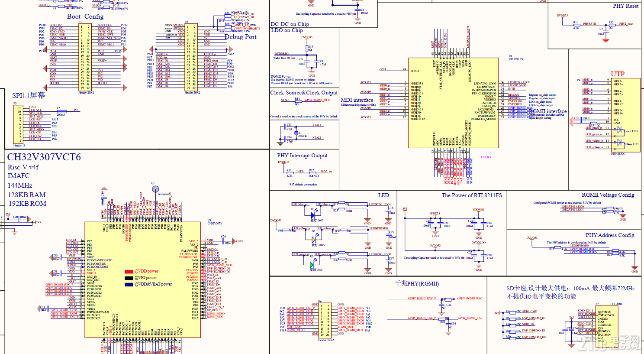Image resolution: width=644 pixels, height=354 pixels.
Task: Click the PHY Address Config title
Action: (610, 235)
